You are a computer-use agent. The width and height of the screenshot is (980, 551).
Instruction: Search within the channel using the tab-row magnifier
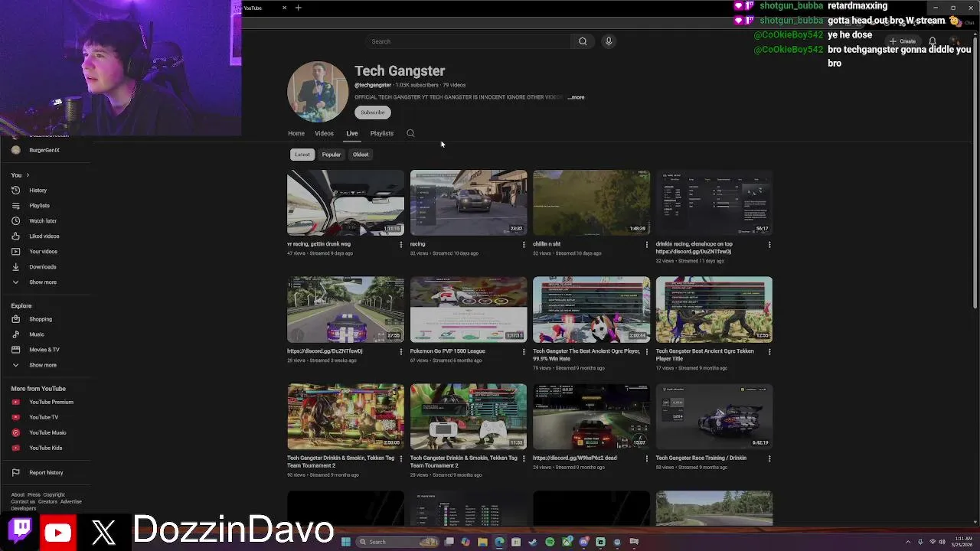tap(410, 133)
